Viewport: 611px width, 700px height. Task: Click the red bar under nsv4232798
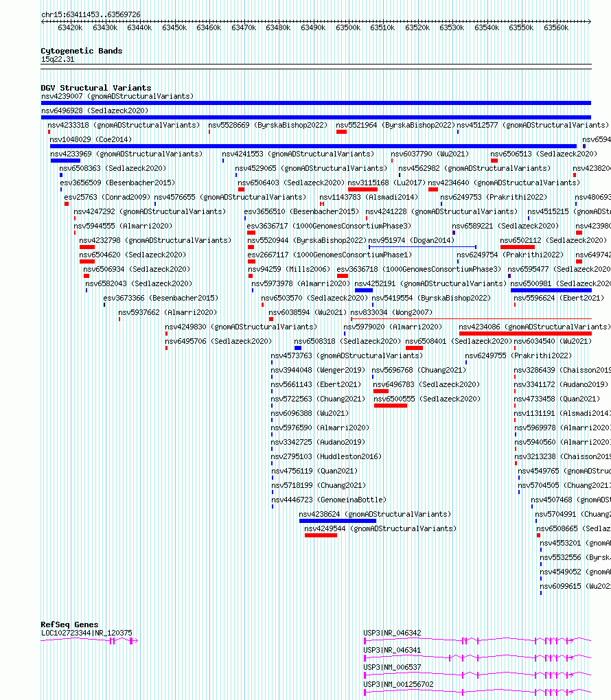click(87, 247)
